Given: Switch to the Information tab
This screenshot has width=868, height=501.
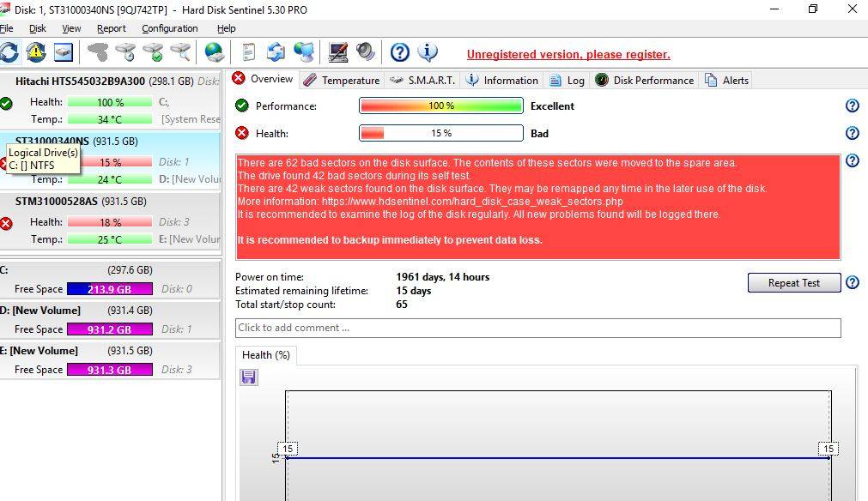Looking at the screenshot, I should pos(502,80).
